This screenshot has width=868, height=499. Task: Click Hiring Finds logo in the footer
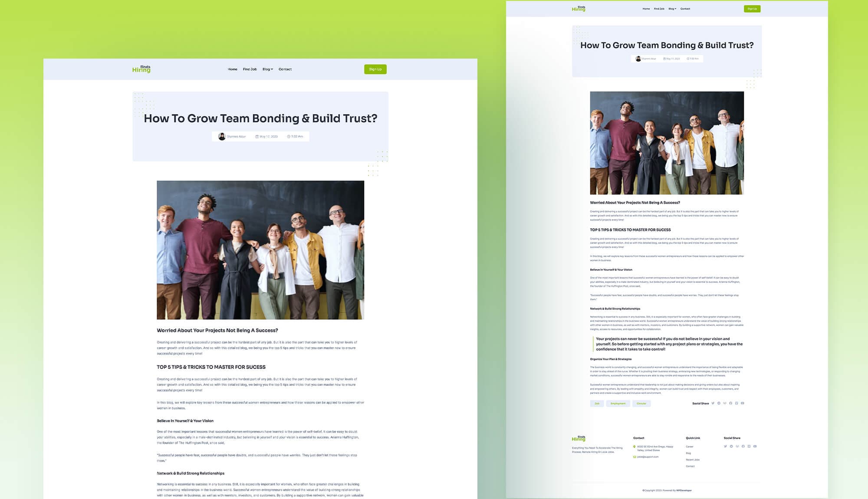(579, 438)
